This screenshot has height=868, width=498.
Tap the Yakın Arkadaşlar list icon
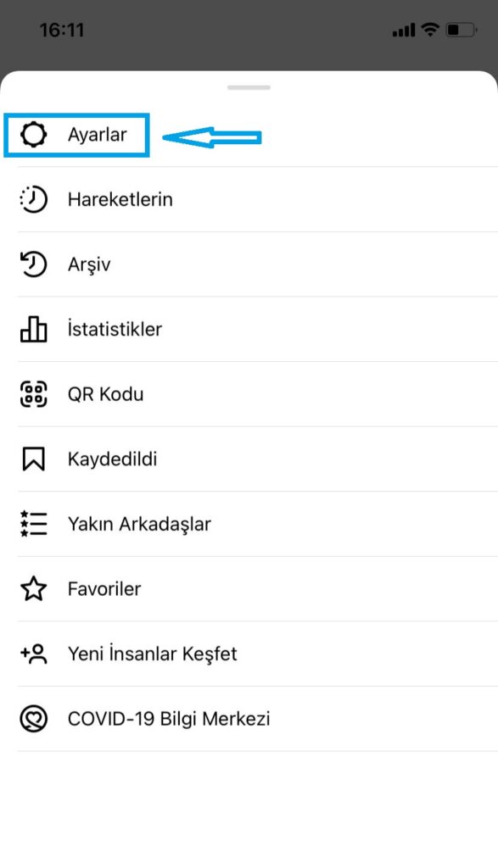tap(33, 524)
